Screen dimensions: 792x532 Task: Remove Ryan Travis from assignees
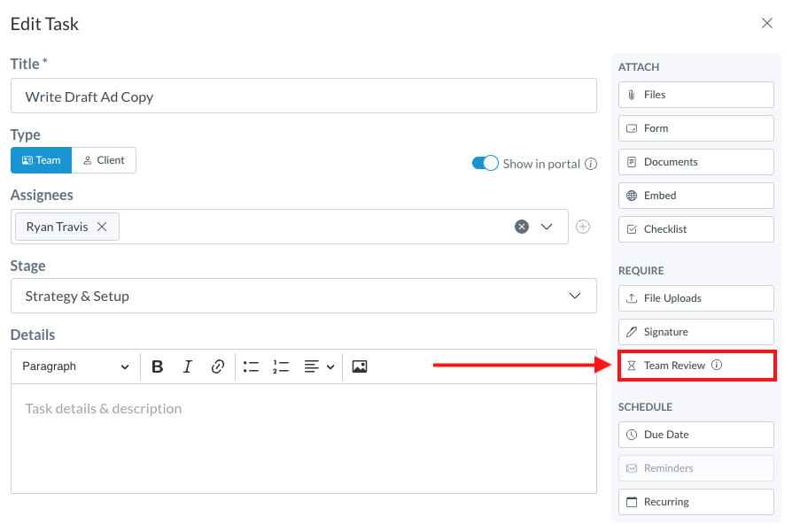(102, 227)
